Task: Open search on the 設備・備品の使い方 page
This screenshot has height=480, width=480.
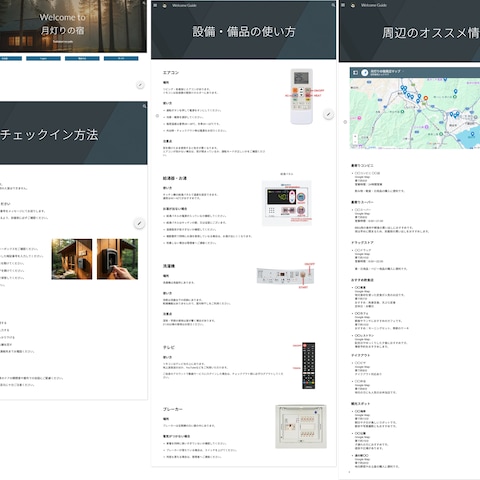Action: point(333,5)
